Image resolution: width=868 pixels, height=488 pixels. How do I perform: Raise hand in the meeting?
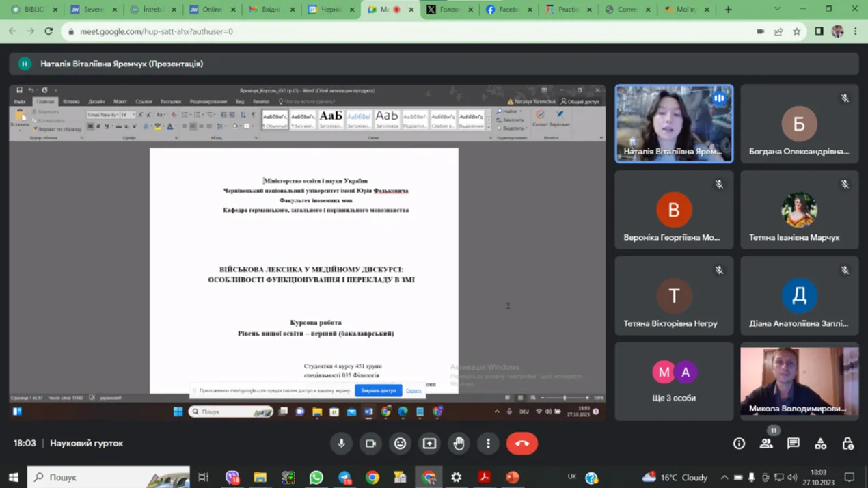459,444
